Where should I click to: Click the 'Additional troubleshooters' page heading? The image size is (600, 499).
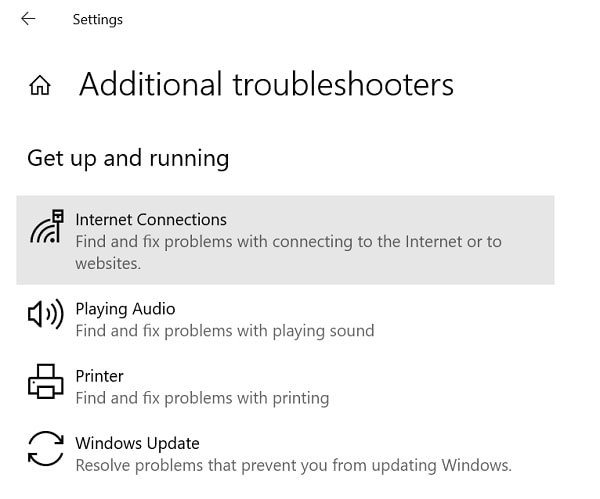click(x=266, y=85)
